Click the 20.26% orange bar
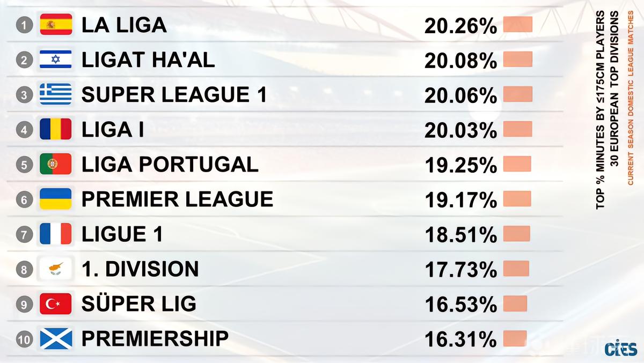This screenshot has width=644, height=363. [x=518, y=24]
